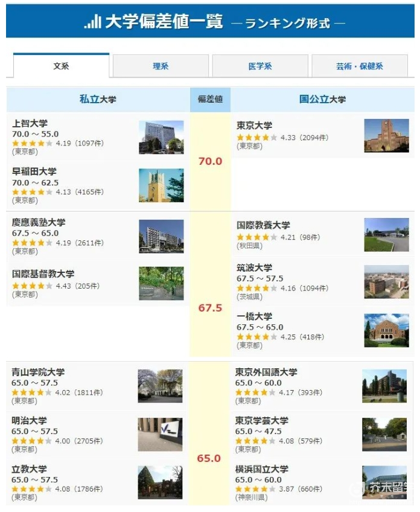Open the 国際教養大学 link
The height and width of the screenshot is (512, 420).
tap(263, 225)
